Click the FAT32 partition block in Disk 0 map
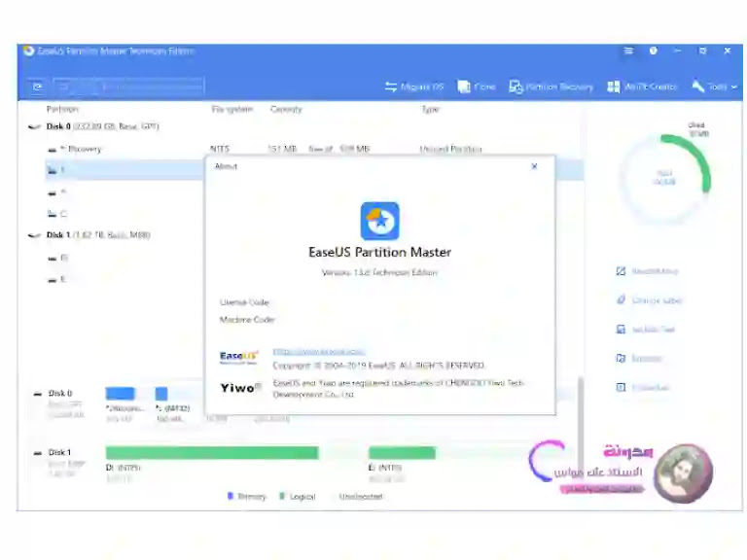This screenshot has width=747, height=560. click(x=161, y=394)
